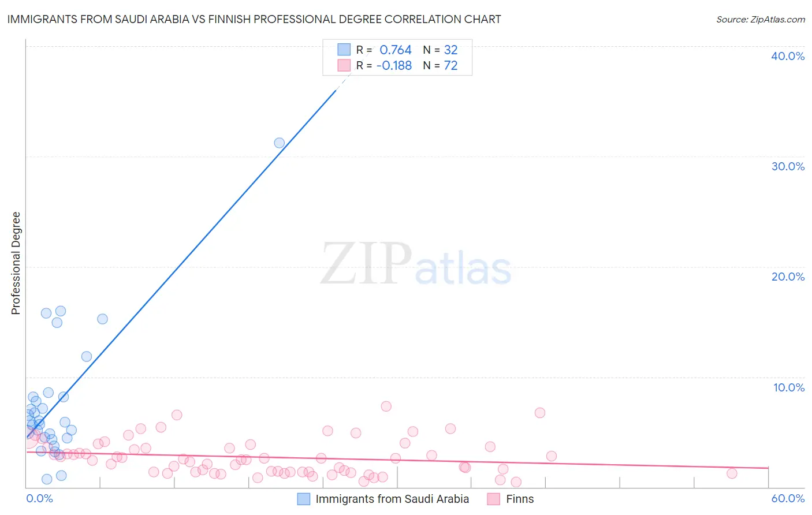Click the pink Finns legend swatch
The width and height of the screenshot is (812, 515).
click(x=493, y=499)
